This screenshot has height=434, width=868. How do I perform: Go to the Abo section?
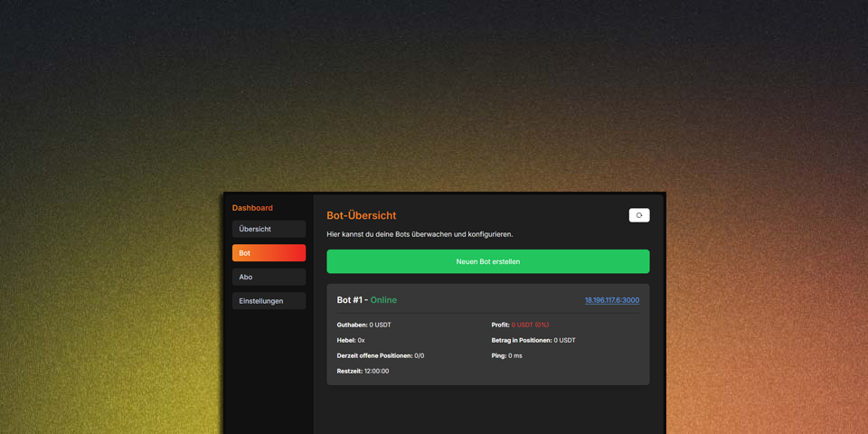pos(269,277)
